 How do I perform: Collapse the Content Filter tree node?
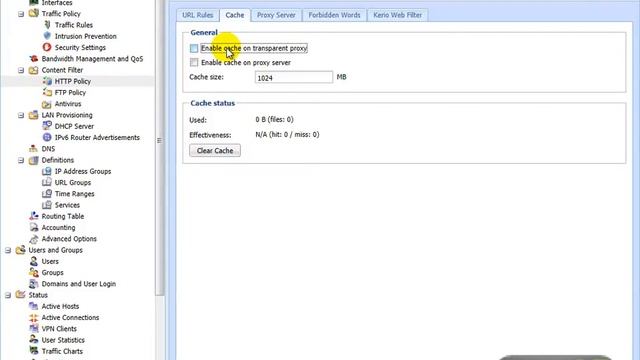21,70
